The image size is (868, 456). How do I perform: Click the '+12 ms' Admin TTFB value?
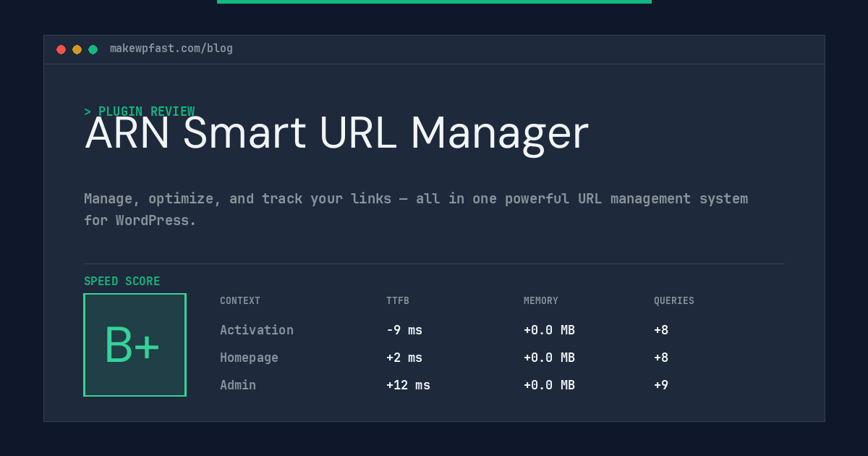(408, 385)
